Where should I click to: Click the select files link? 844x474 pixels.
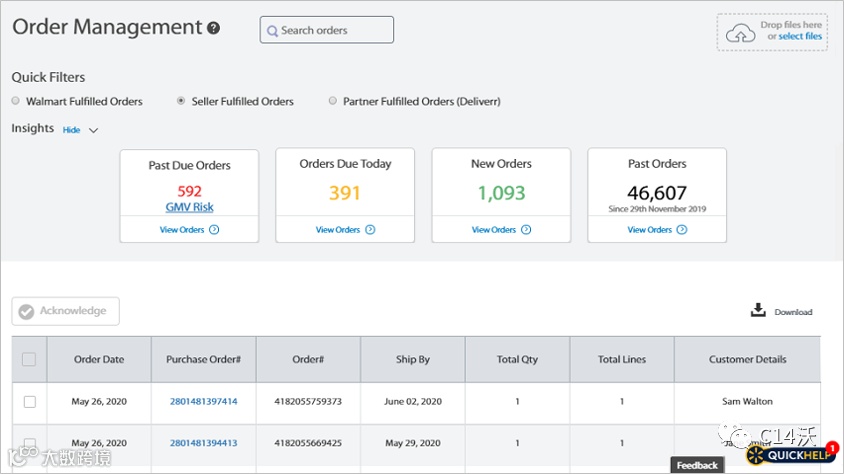pyautogui.click(x=800, y=37)
